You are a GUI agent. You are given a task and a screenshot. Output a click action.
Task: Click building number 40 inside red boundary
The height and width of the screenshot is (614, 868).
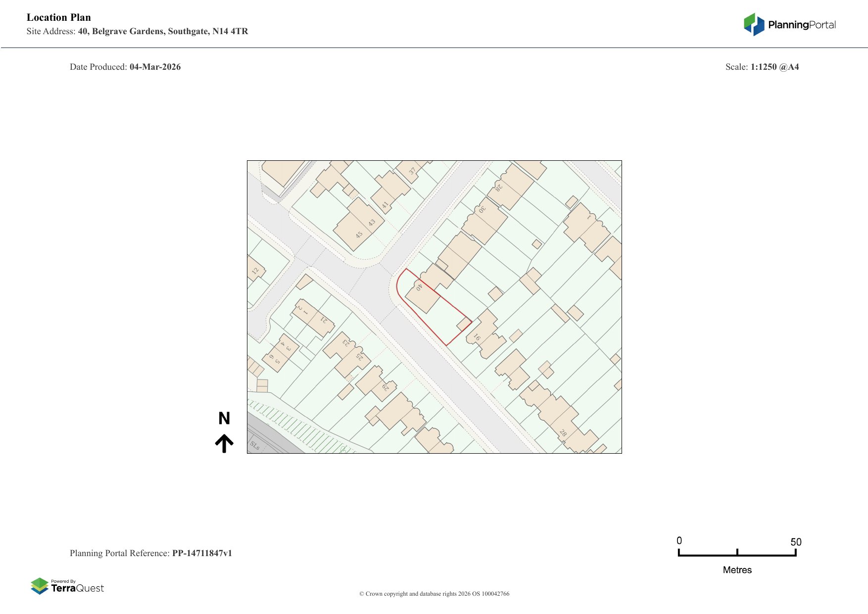pyautogui.click(x=419, y=287)
